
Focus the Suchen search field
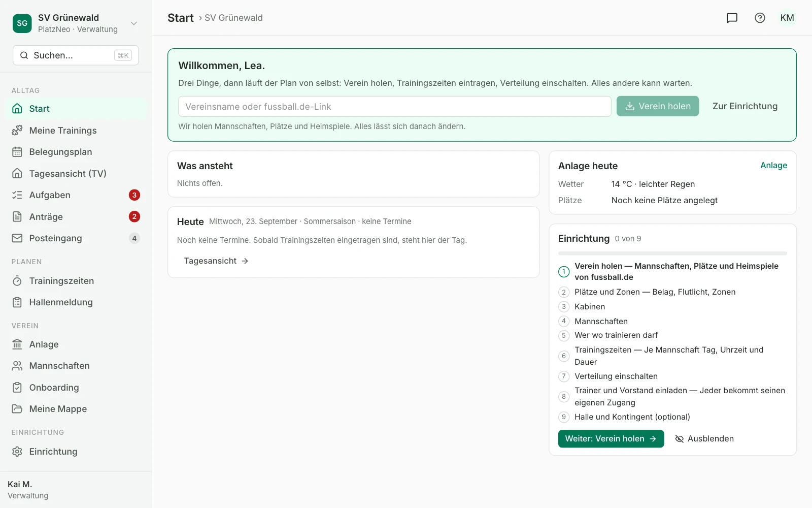click(76, 55)
